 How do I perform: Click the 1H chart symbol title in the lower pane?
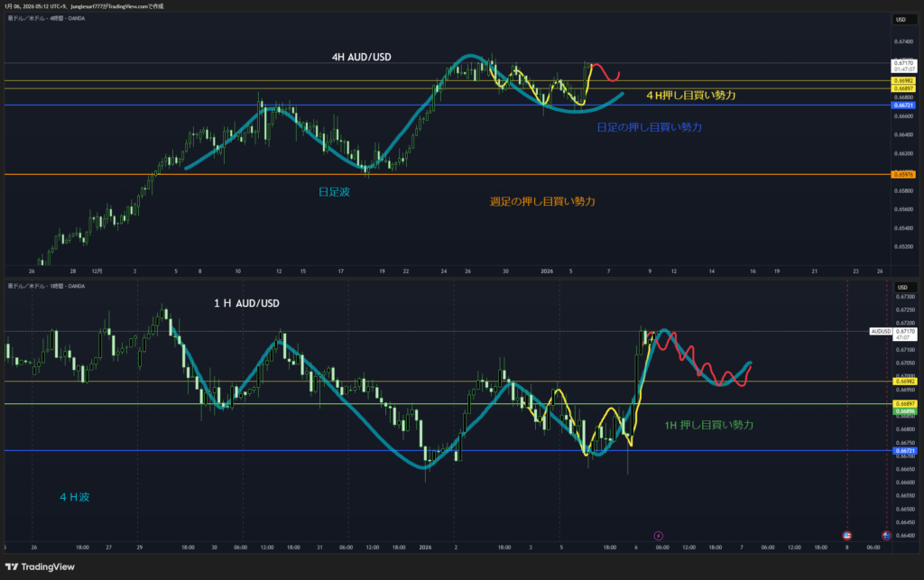point(45,286)
